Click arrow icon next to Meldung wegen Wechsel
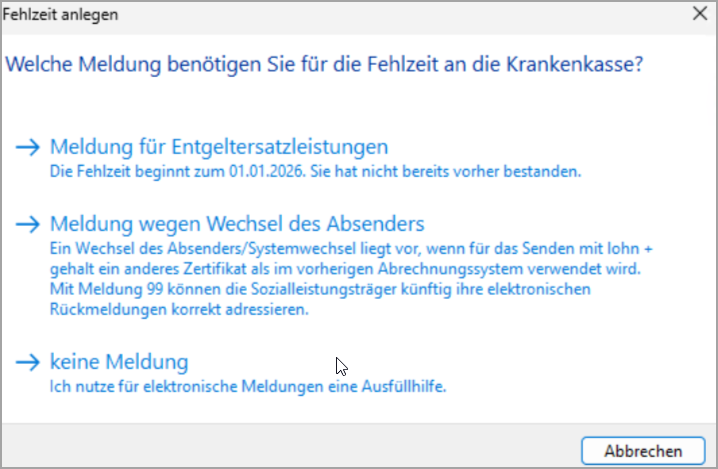The width and height of the screenshot is (718, 469). point(27,223)
